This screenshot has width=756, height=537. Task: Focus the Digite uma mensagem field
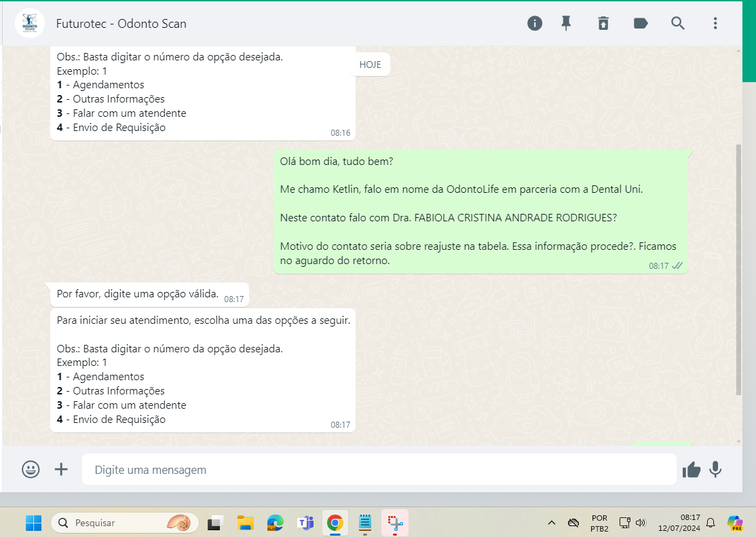[x=379, y=469]
